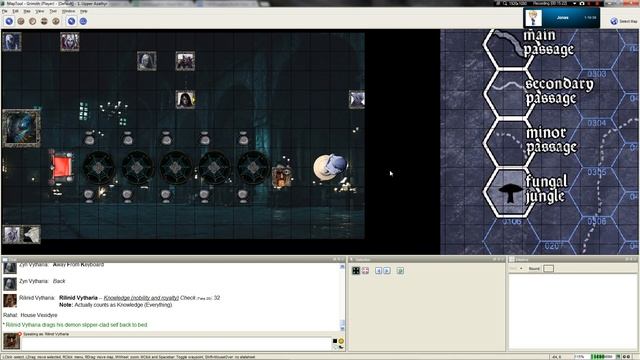Click the Chat panel header icon
Viewport: 640px width, 360px height.
tap(5, 260)
